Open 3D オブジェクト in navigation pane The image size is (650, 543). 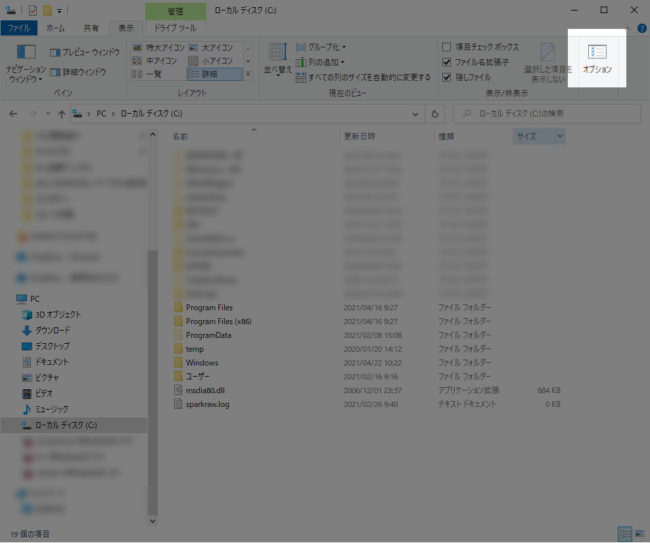(51, 315)
